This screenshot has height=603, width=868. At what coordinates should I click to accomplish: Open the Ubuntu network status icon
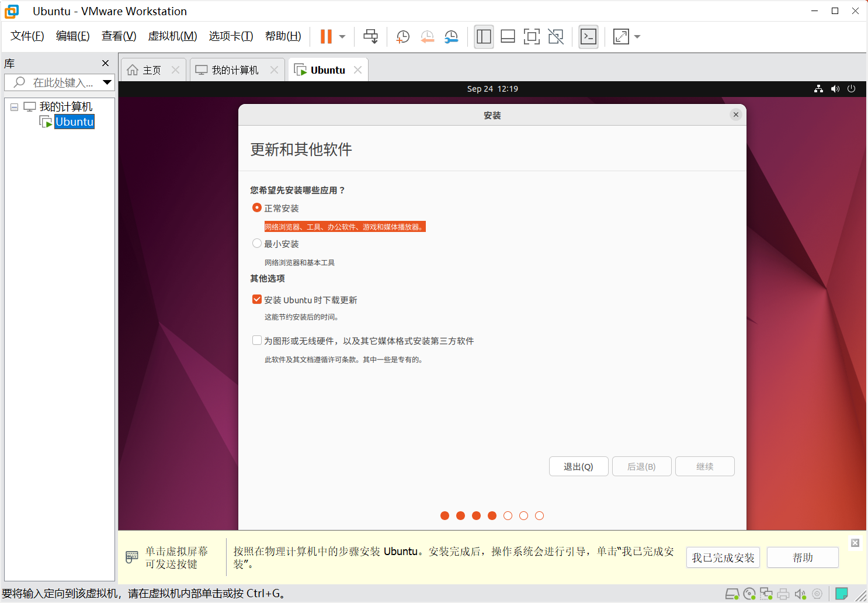click(818, 89)
